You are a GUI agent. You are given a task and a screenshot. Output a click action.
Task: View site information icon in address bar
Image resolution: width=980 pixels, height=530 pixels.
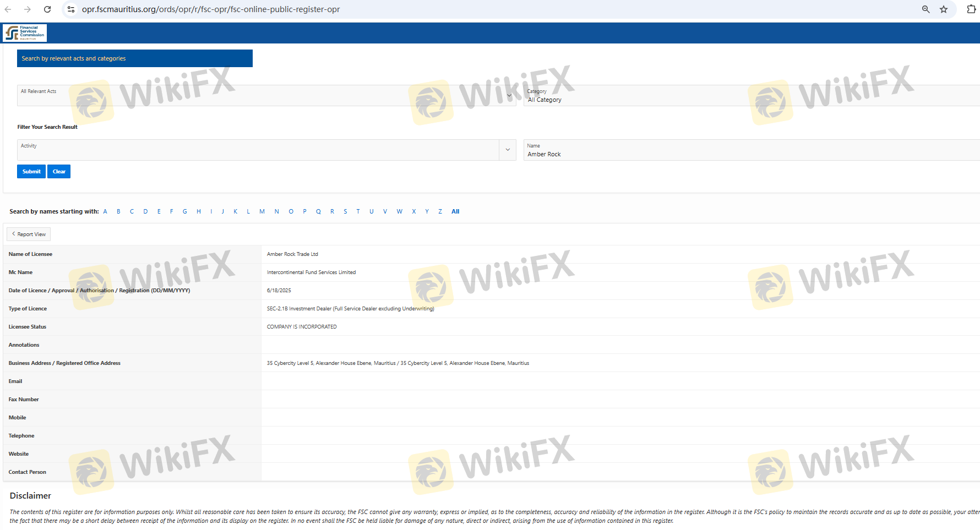[x=71, y=9]
